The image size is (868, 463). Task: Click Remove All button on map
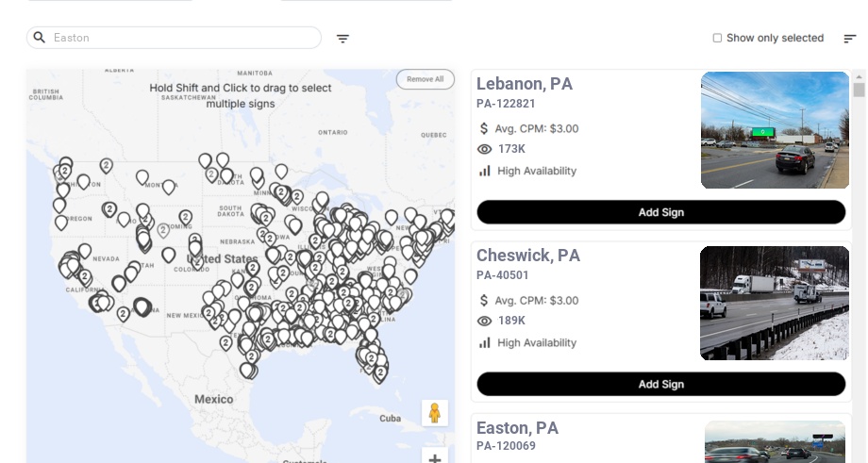(x=425, y=79)
